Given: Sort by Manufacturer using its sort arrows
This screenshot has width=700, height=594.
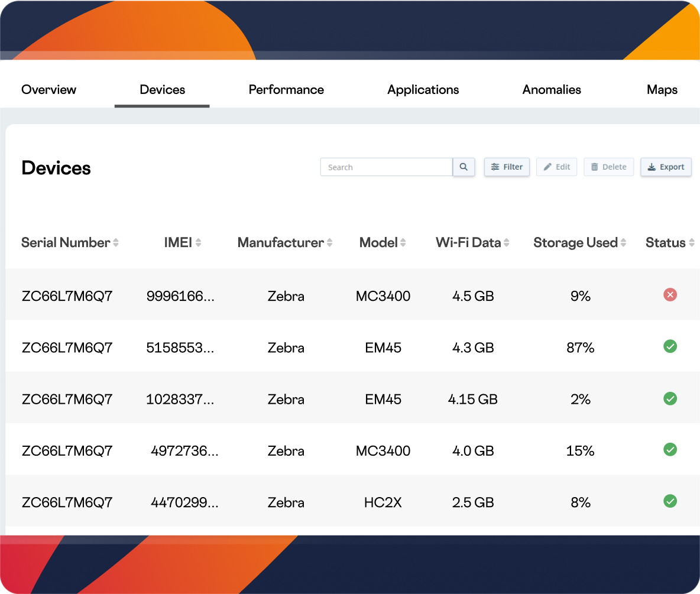Looking at the screenshot, I should pos(329,243).
